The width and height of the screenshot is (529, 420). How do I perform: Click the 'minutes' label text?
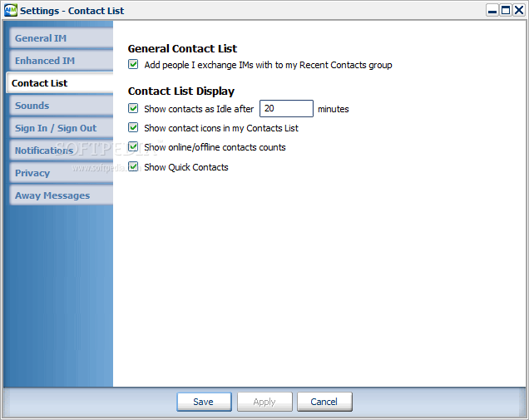point(334,109)
